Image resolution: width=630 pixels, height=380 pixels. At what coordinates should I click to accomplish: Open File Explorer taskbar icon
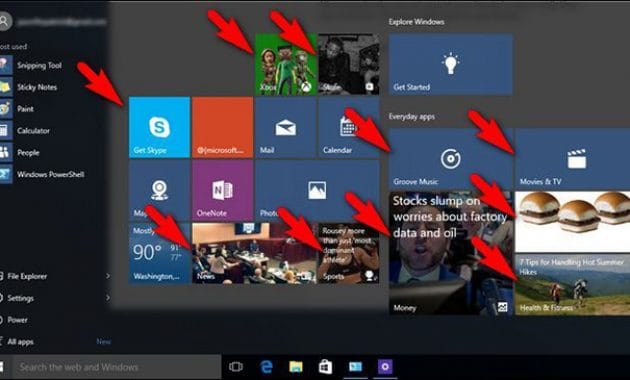pyautogui.click(x=296, y=367)
